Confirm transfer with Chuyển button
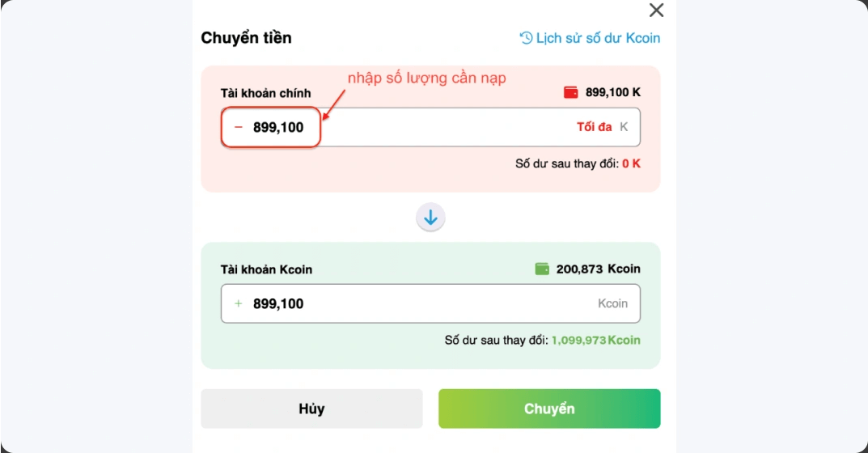This screenshot has width=868, height=453. 549,409
